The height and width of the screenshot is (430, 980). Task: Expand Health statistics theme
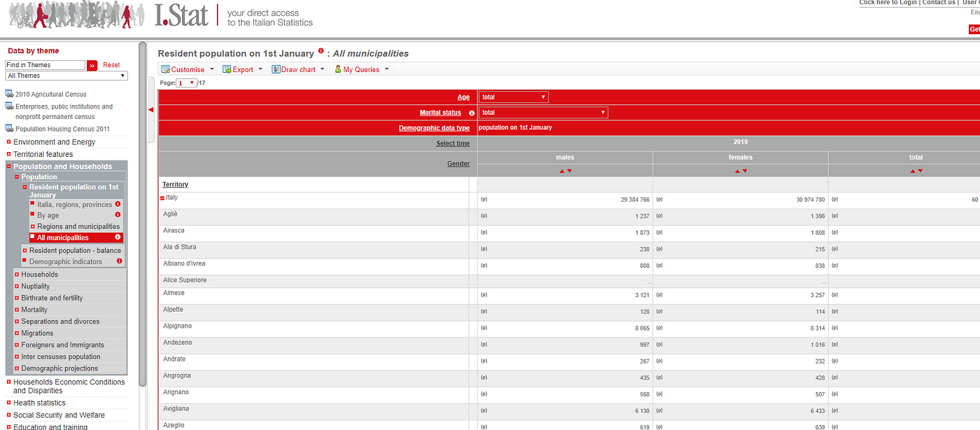(9, 403)
